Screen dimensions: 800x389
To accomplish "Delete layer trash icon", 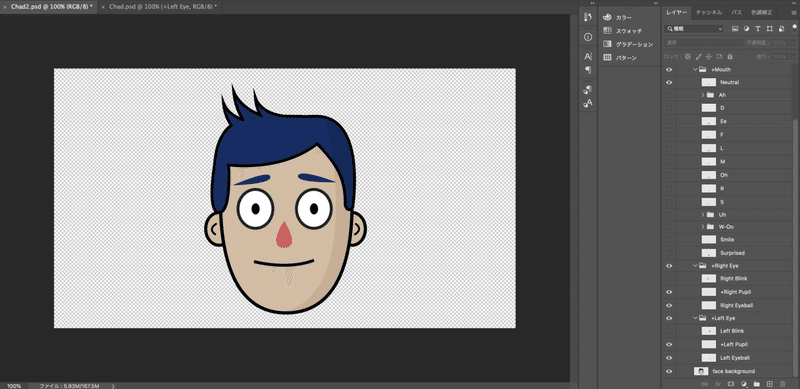I will pos(783,384).
